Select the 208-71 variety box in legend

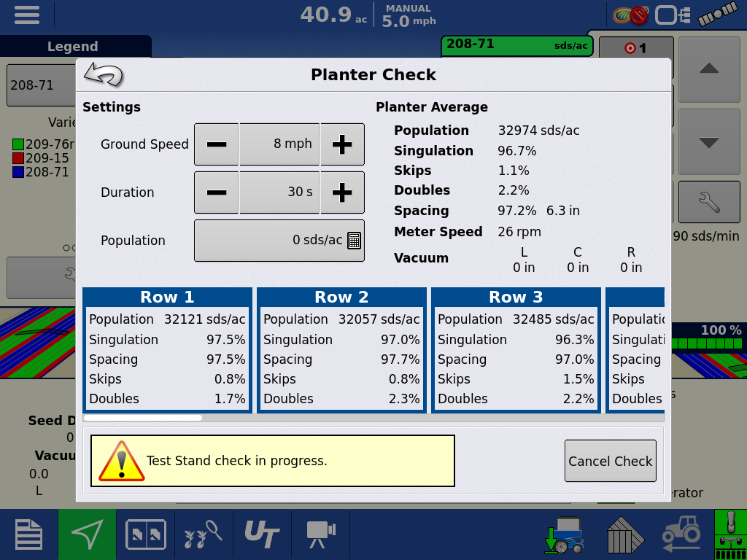point(41,86)
